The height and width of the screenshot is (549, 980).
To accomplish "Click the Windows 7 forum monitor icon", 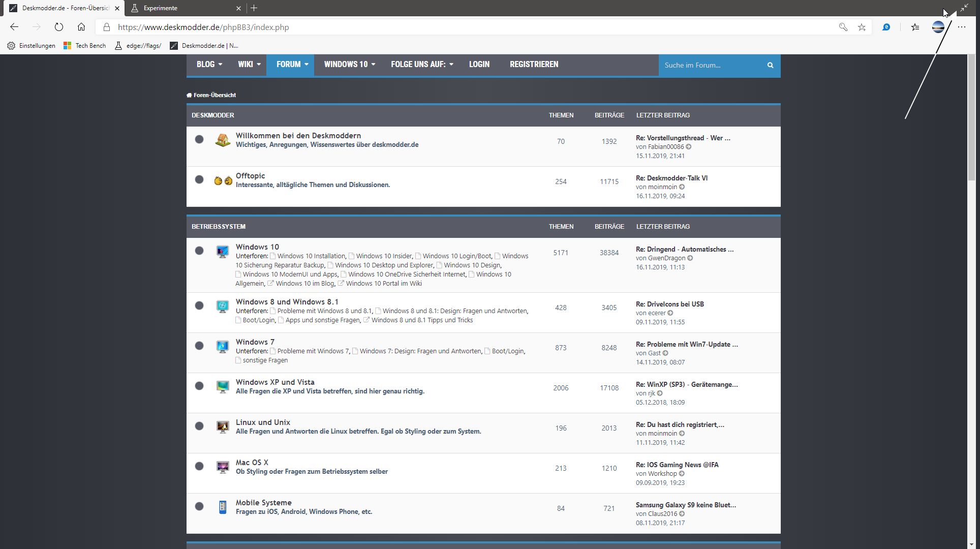I will 223,347.
